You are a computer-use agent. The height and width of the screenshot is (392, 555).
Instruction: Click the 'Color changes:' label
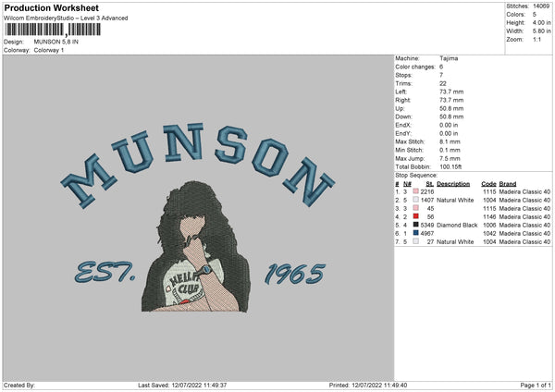click(x=415, y=67)
